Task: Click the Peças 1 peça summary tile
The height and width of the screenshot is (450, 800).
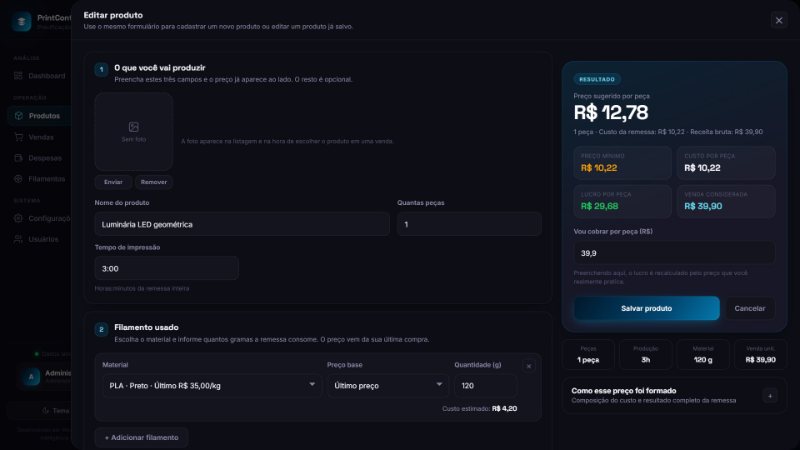Action: point(588,355)
